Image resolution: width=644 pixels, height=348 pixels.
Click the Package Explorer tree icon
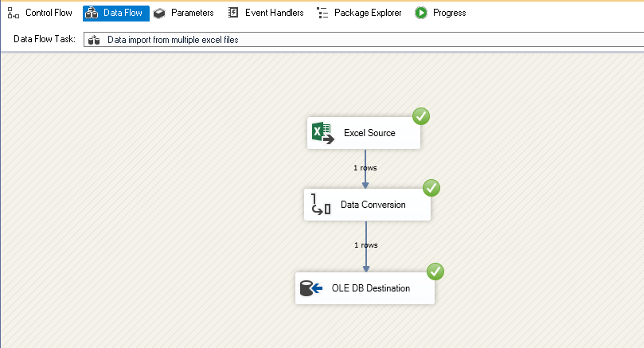tap(322, 13)
